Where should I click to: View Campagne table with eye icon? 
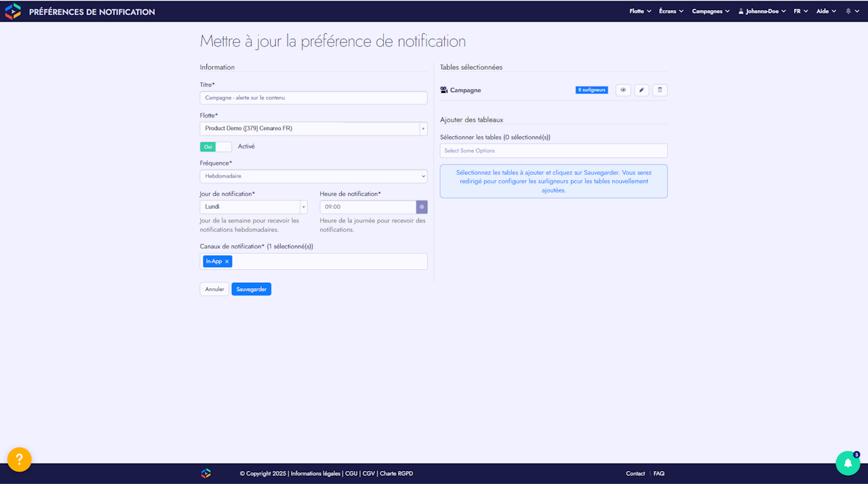[623, 90]
